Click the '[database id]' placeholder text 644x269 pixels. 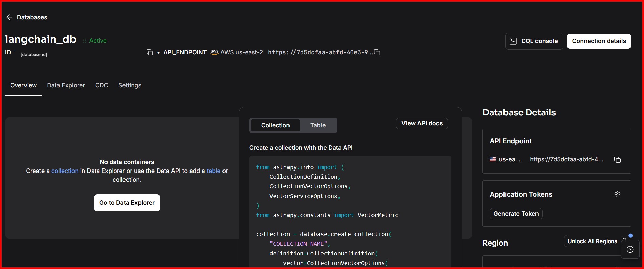[34, 54]
